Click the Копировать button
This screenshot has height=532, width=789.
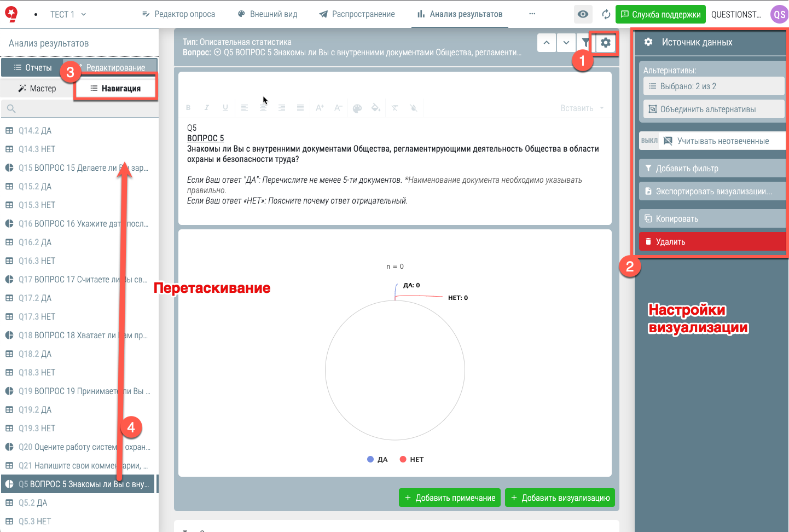point(712,218)
